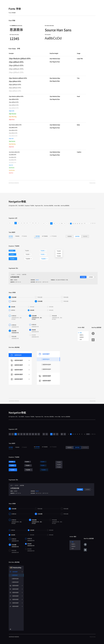The height and width of the screenshot is (644, 104).
Task: Open largest outlined 下拉菜单 dropdown in light section
Action: (29, 259)
